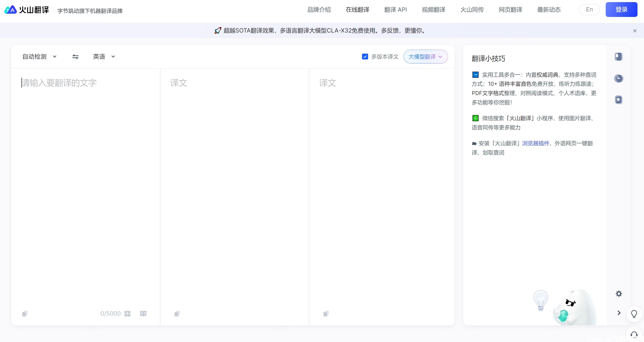Copy the source text icon
Screen dimensions: 644x342
24,313
